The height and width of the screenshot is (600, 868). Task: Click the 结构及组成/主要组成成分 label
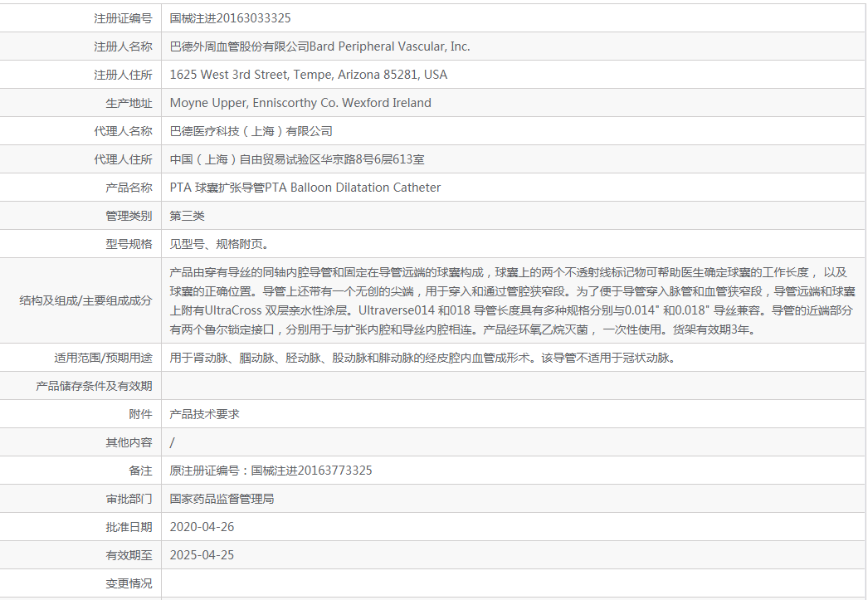85,300
